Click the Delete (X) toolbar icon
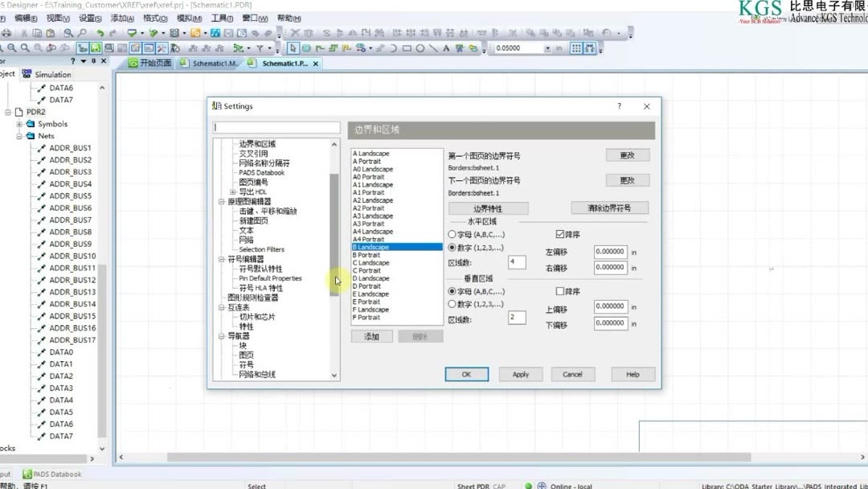The width and height of the screenshot is (868, 489). pos(295,34)
